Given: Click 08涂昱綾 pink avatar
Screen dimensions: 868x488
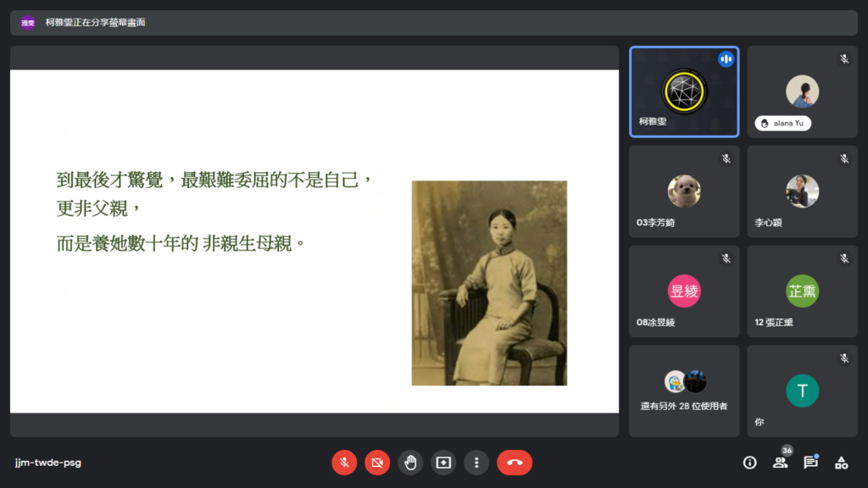Looking at the screenshot, I should (684, 291).
